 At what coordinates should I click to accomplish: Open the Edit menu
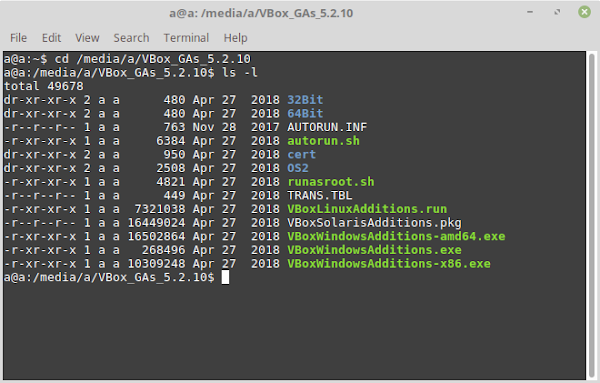(x=51, y=38)
